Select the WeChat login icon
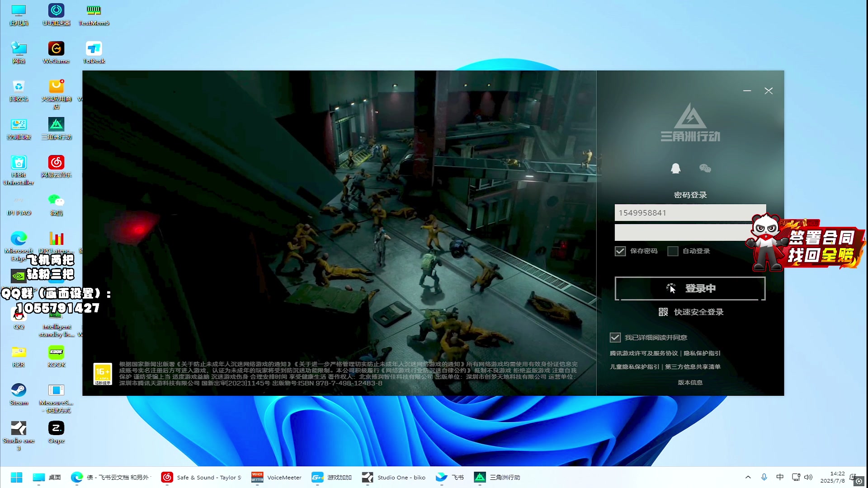The width and height of the screenshot is (868, 488). (705, 168)
